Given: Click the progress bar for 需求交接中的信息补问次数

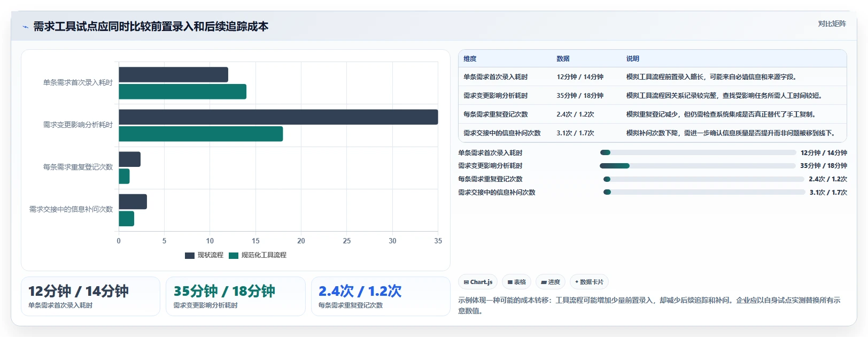Looking at the screenshot, I should coord(704,192).
